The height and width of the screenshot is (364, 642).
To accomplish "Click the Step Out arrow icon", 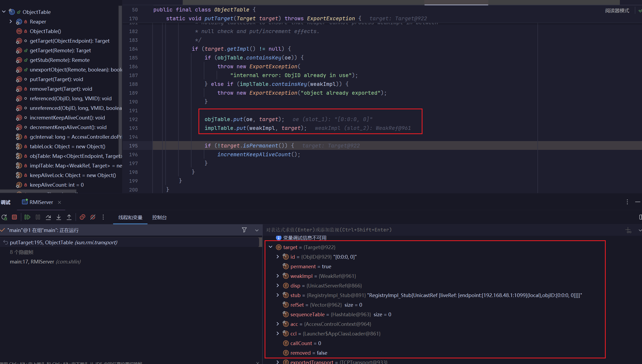I will pos(69,217).
